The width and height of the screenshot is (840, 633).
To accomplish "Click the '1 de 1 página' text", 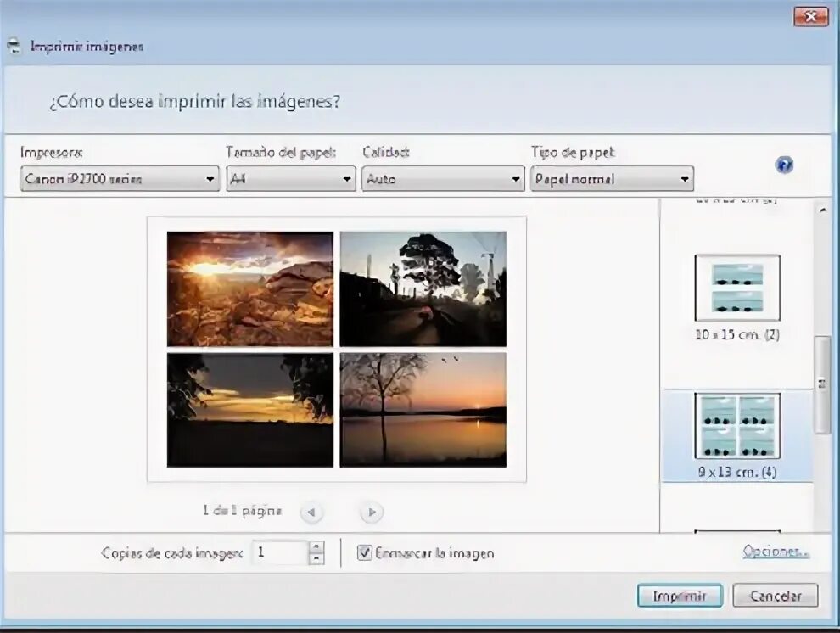I will (x=242, y=510).
